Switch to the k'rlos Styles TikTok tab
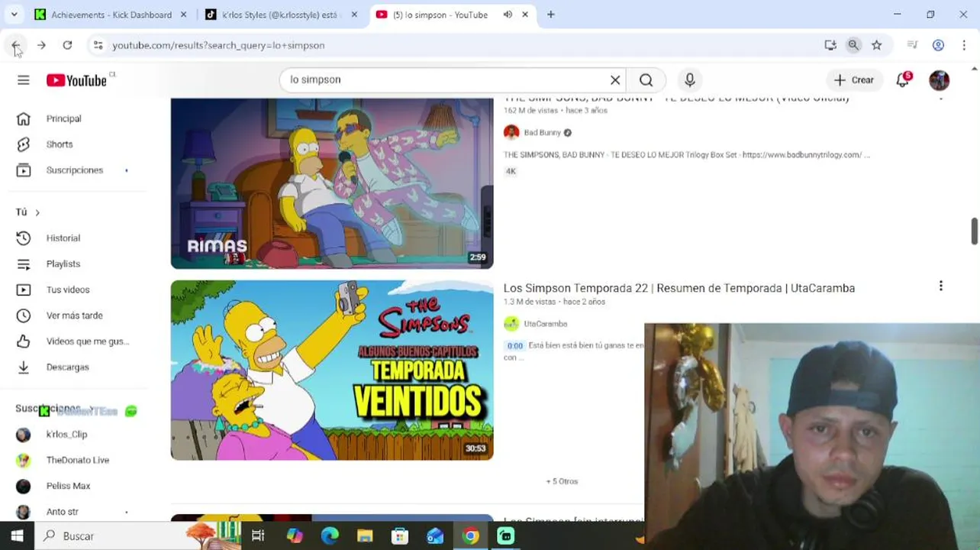Image resolution: width=980 pixels, height=550 pixels. (x=280, y=15)
